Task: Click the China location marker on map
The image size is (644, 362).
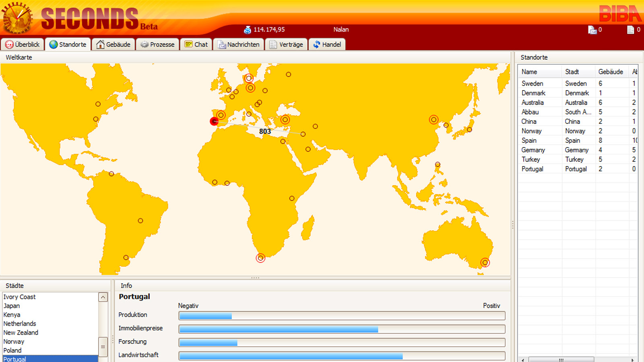Action: (x=433, y=119)
